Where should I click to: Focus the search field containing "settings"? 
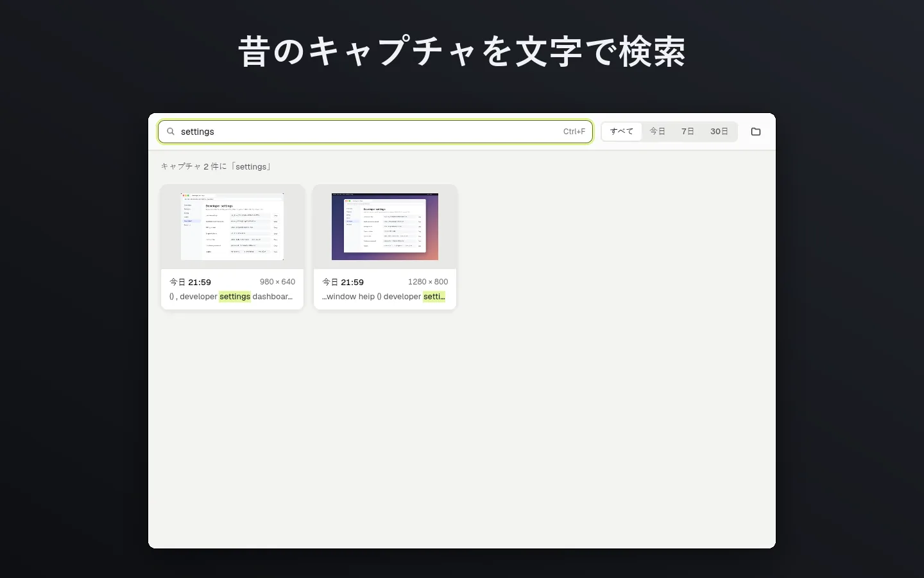375,132
